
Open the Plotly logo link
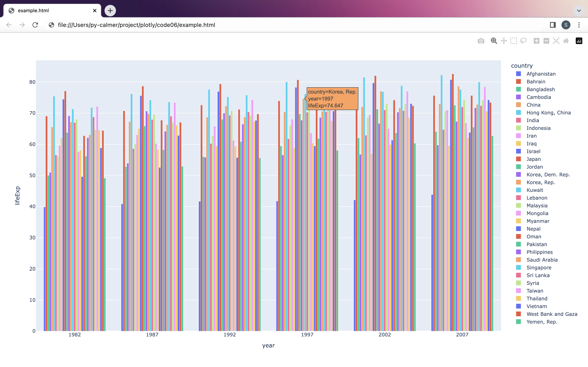579,41
